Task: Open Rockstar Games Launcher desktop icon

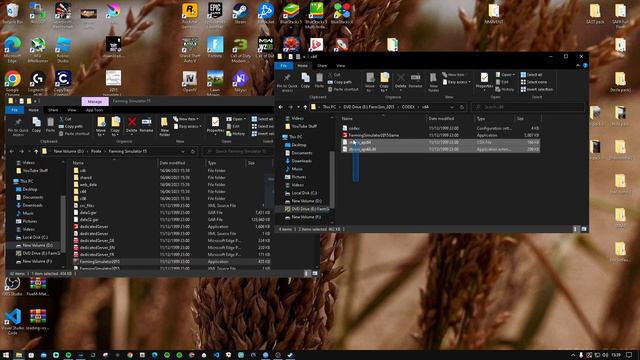Action: click(x=190, y=14)
